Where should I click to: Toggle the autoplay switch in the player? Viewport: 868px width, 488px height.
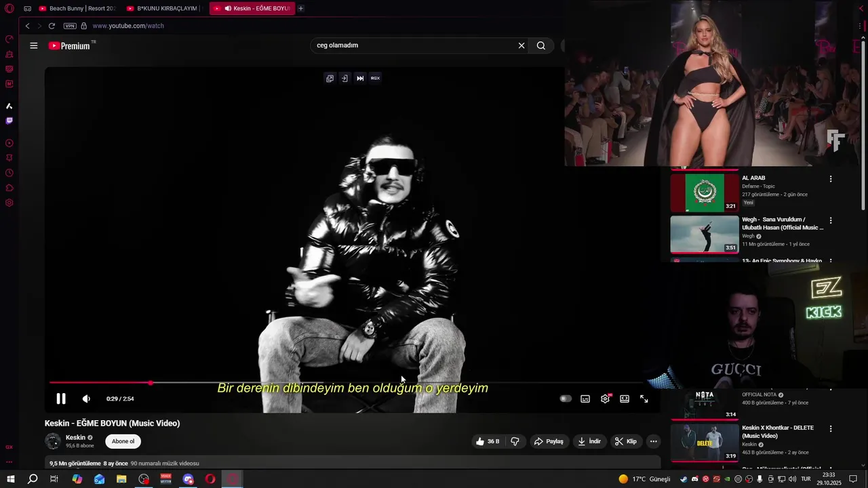(x=565, y=399)
